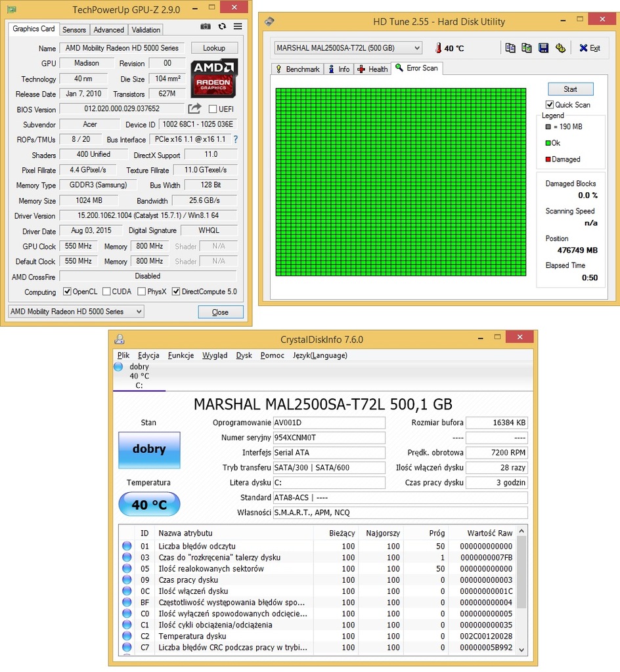Open the Advanced tab in GPU-Z

[109, 30]
